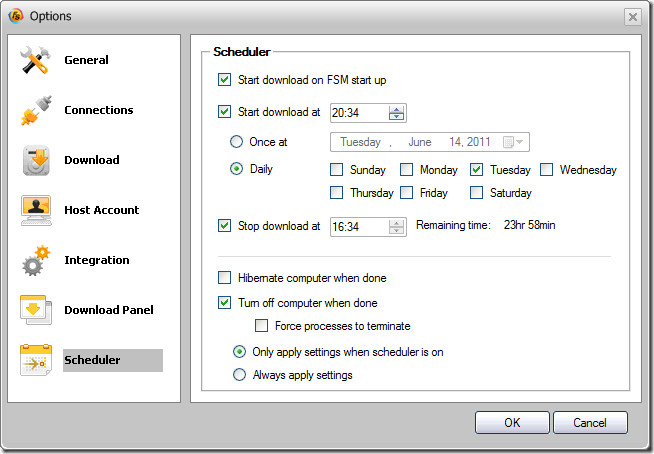654x454 pixels.
Task: Select the Host Account monitor icon
Action: (36, 210)
